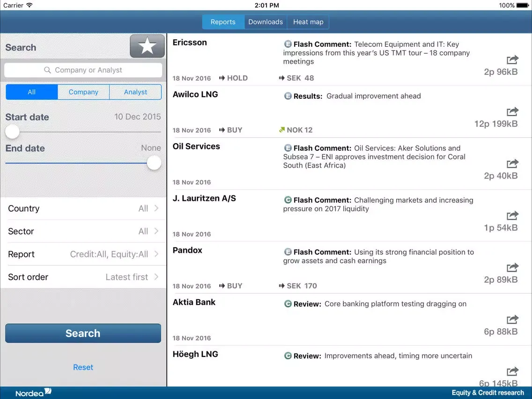Select the Analyst search filter segment

tap(135, 92)
